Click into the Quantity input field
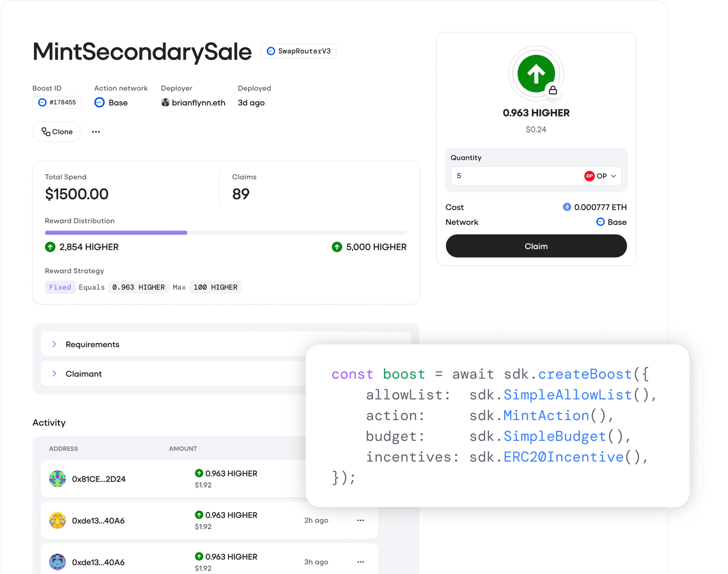Screen dimensions: 728x574 coord(515,176)
